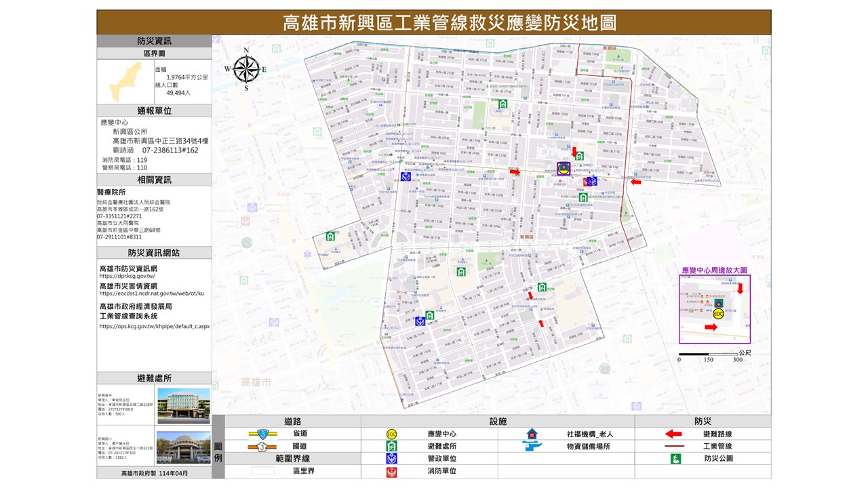Click the national highway shield legend icon
Screen dimensions: 868x488
click(262, 447)
